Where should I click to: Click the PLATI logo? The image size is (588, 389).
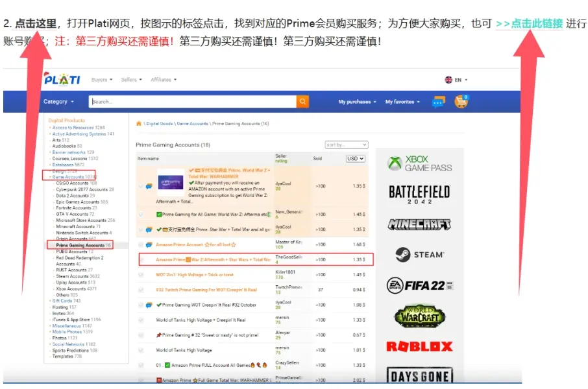(62, 79)
